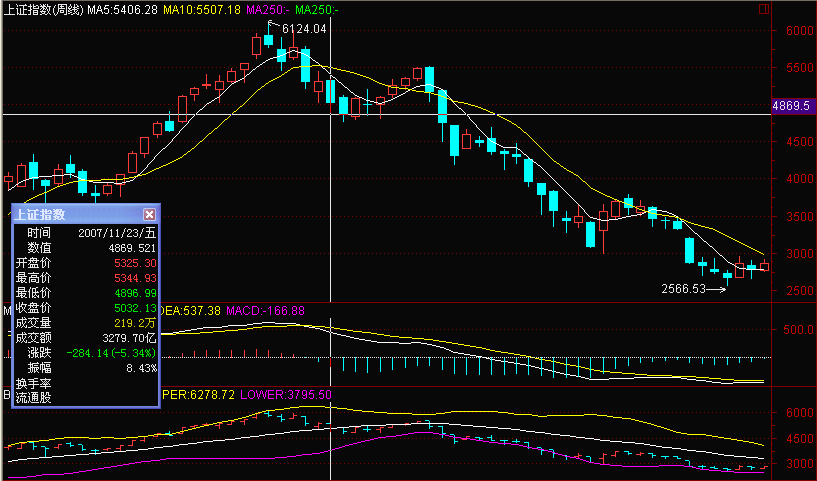Click the 涨跌 -284.14 (-5.34%) row

85,352
